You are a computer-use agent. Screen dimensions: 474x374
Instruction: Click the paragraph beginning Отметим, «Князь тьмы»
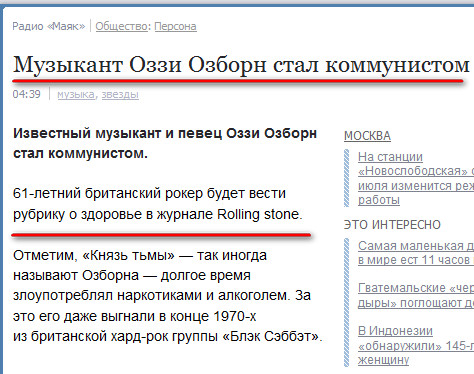point(168,296)
